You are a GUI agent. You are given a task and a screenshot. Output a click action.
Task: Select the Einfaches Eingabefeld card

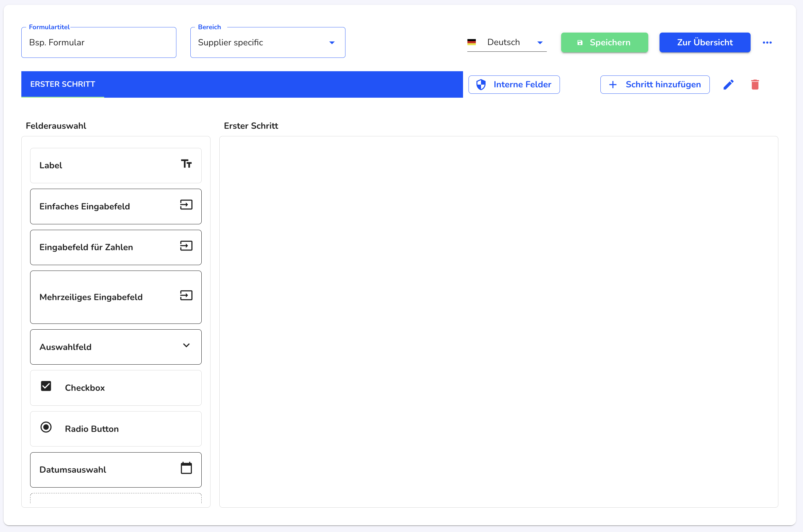pos(116,206)
